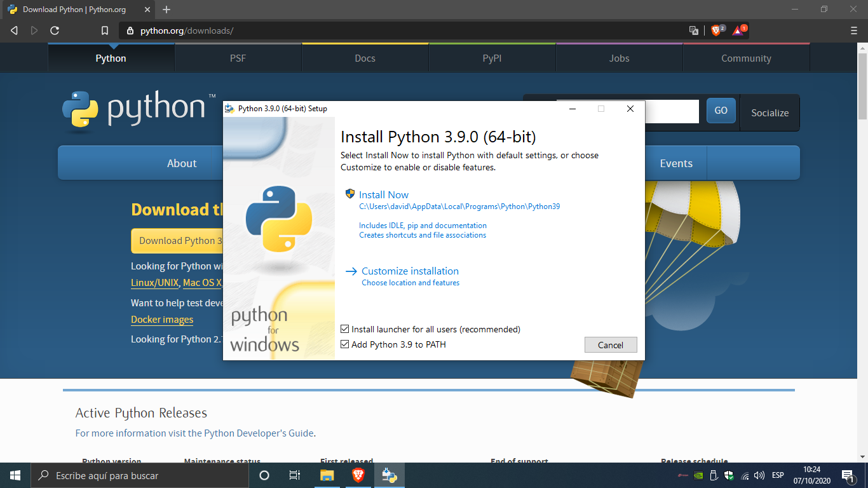Open Task View on the taskbar
The image size is (868, 488).
[295, 475]
